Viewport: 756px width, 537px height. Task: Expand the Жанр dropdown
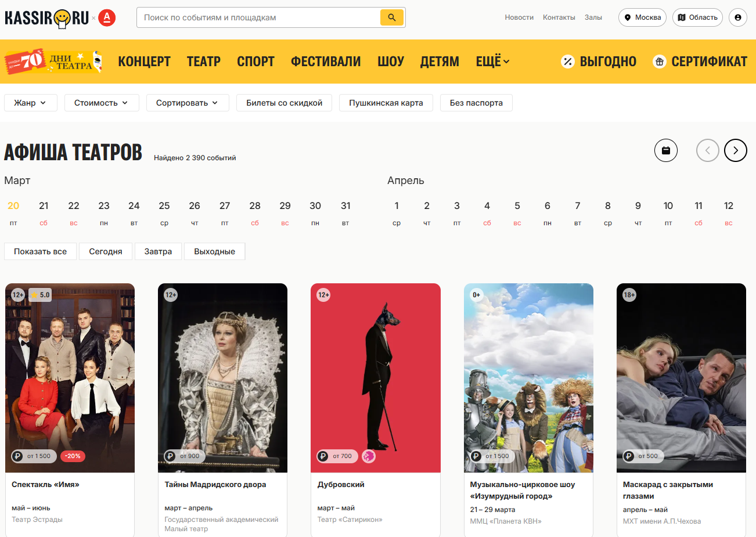tap(30, 103)
